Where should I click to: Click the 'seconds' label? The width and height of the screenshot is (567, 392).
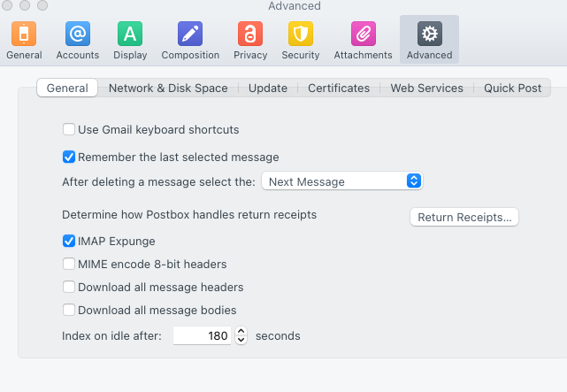coord(278,336)
